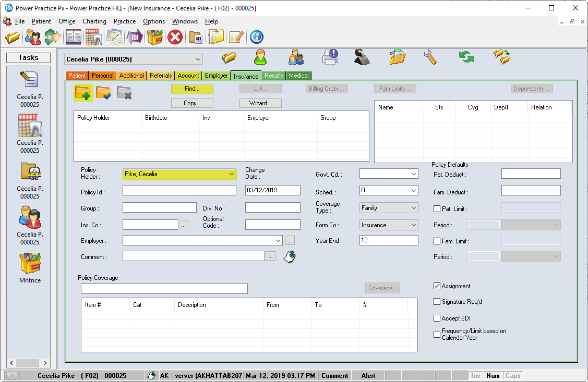Enable the Accept EDI checkbox
This screenshot has width=588, height=382.
tap(437, 318)
